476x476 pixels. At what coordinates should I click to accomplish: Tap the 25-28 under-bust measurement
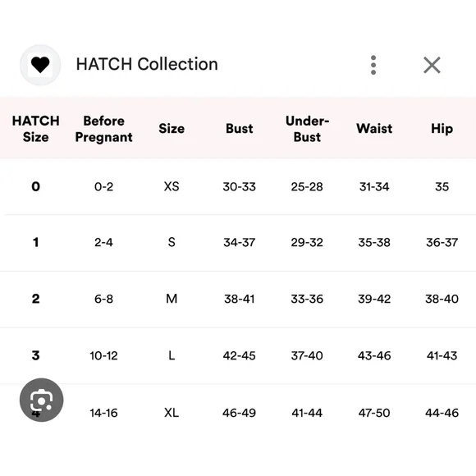[x=307, y=186]
